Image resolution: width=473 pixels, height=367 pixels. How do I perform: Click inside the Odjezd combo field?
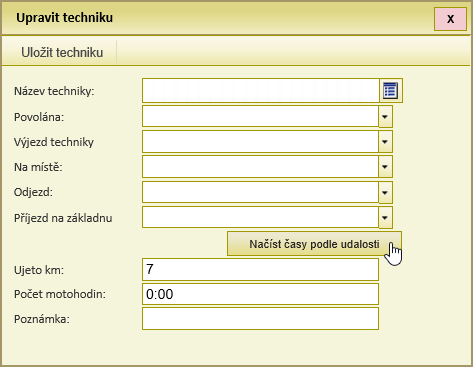(x=260, y=192)
